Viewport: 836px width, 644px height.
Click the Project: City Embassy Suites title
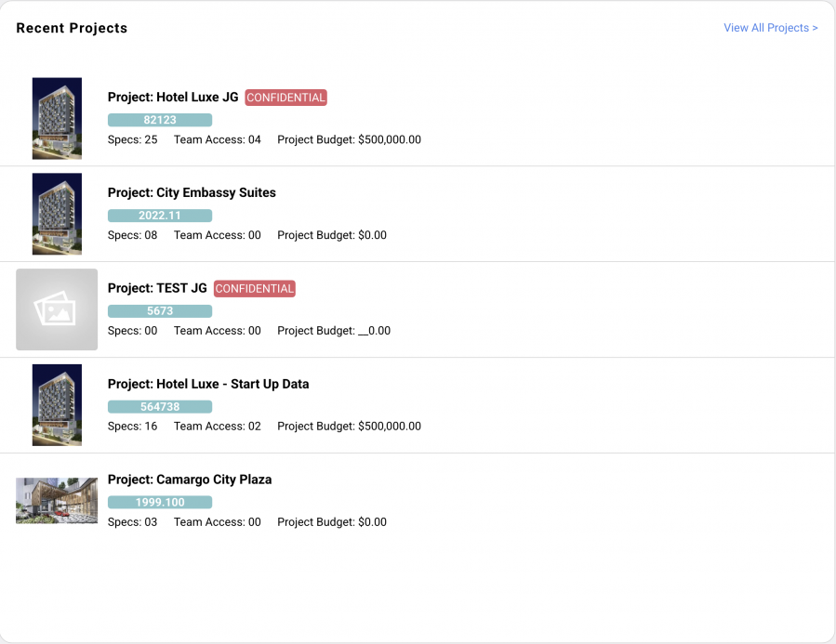click(x=192, y=192)
